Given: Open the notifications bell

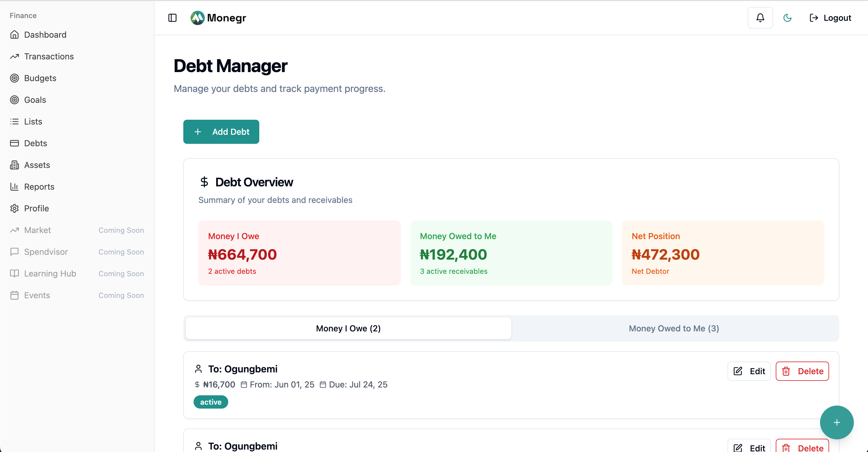Looking at the screenshot, I should click(x=760, y=18).
